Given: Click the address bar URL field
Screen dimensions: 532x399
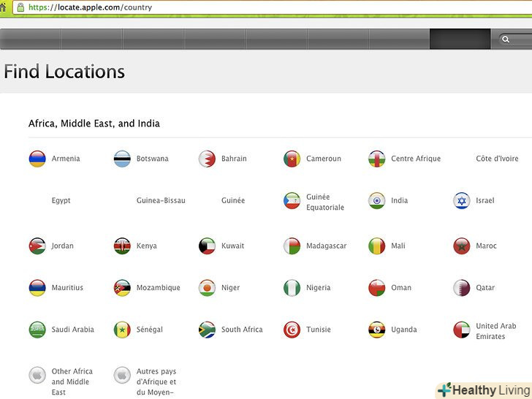Looking at the screenshot, I should (271, 7).
